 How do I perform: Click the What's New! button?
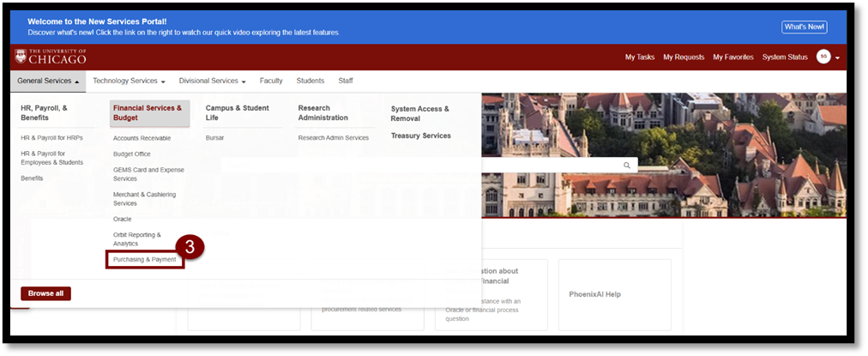point(805,27)
